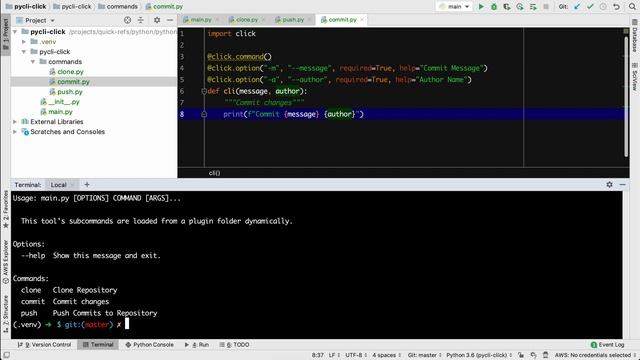Click AWS: No credentials selected status entry
The height and width of the screenshot is (360, 640).
click(x=595, y=355)
